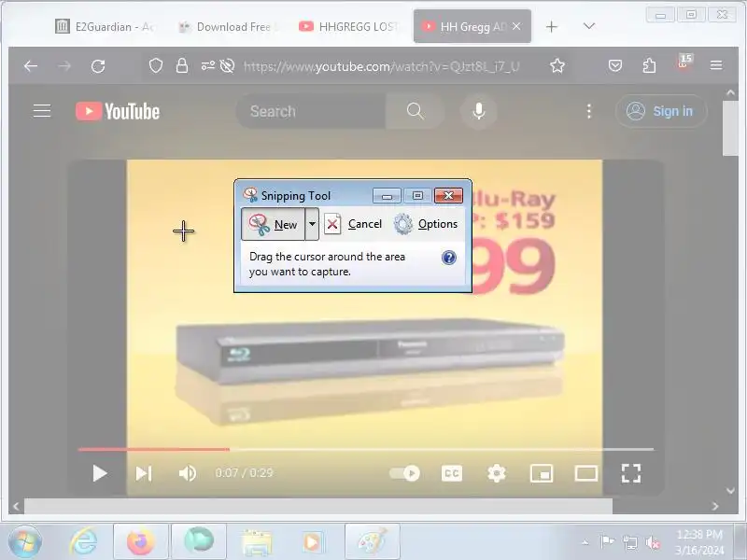The height and width of the screenshot is (560, 747).
Task: Focus the YouTube URL address field
Action: pos(382,66)
